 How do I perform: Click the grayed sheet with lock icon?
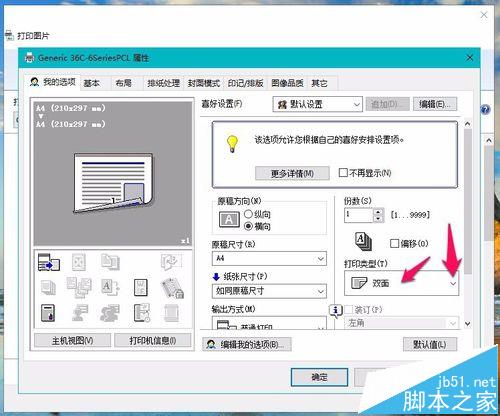[172, 288]
